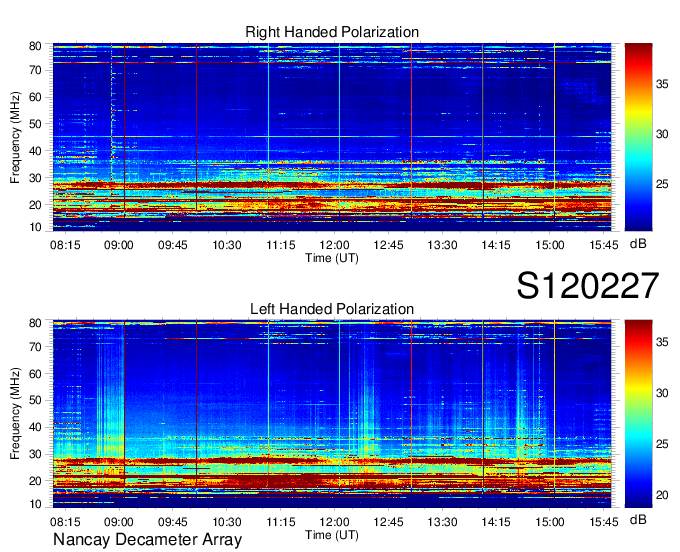Click the Left Handed plot colorbar
This screenshot has width=680, height=552.
[638, 414]
